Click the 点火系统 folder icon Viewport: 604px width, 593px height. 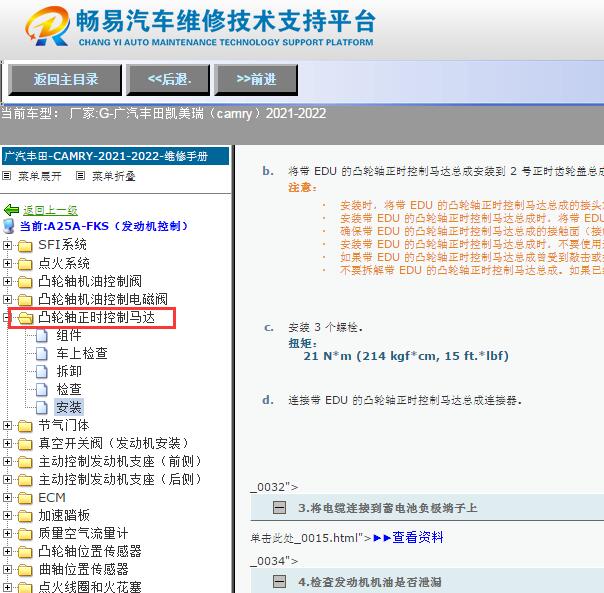(25, 264)
